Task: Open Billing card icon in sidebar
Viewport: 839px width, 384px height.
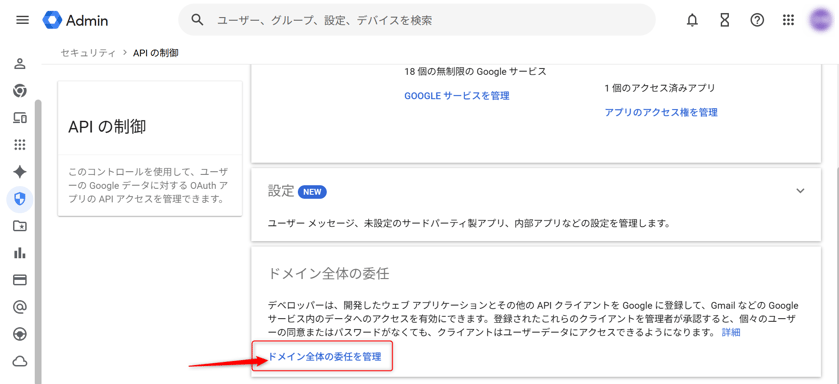Action: point(20,280)
